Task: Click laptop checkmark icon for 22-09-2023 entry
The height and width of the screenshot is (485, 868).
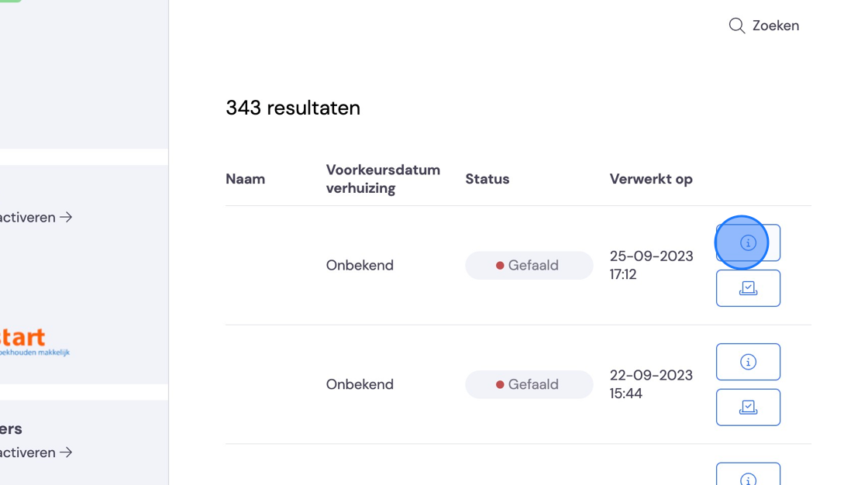Action: [x=748, y=407]
